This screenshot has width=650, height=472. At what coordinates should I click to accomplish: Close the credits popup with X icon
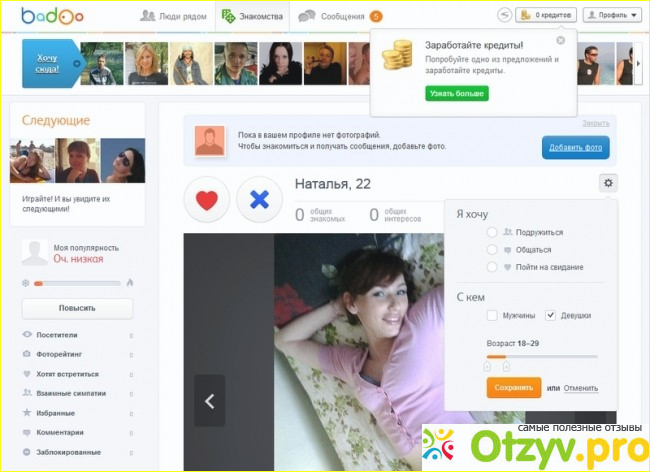pyautogui.click(x=560, y=40)
